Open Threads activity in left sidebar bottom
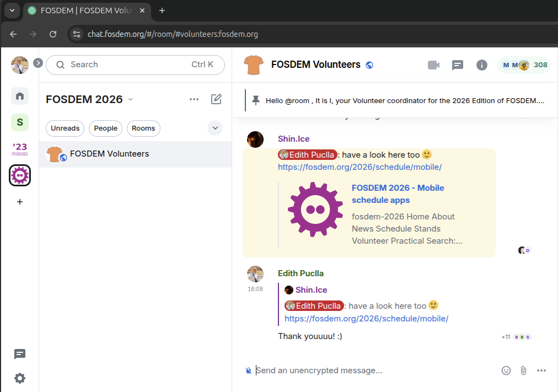This screenshot has width=558, height=392. [x=20, y=354]
